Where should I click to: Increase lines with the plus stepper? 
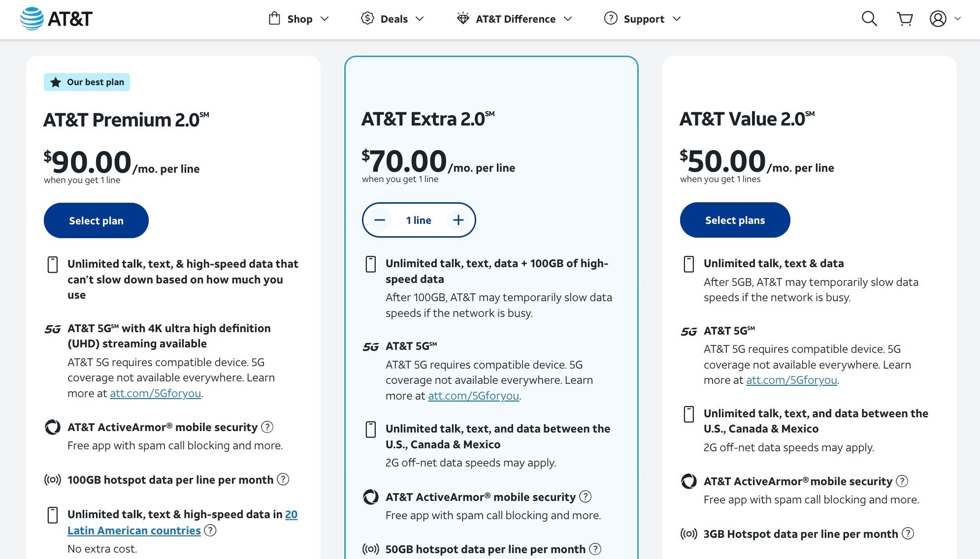point(457,220)
